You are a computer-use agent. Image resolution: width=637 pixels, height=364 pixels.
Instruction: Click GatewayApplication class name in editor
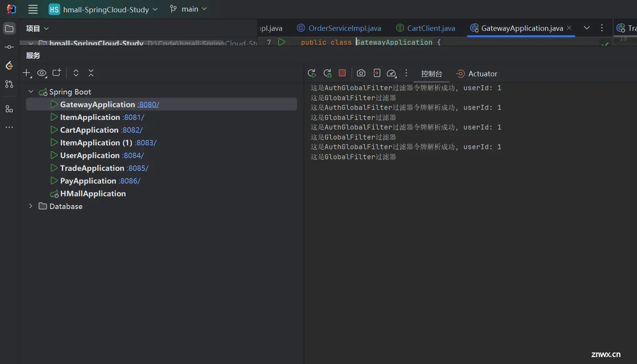tap(394, 42)
